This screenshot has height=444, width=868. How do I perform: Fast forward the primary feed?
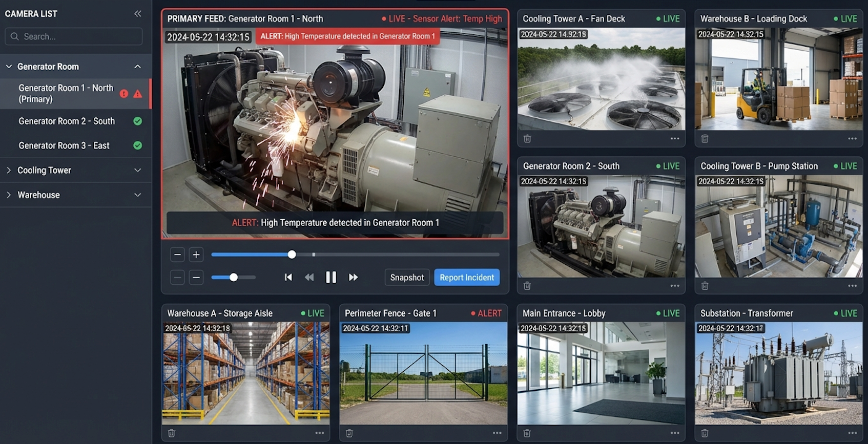pos(353,277)
